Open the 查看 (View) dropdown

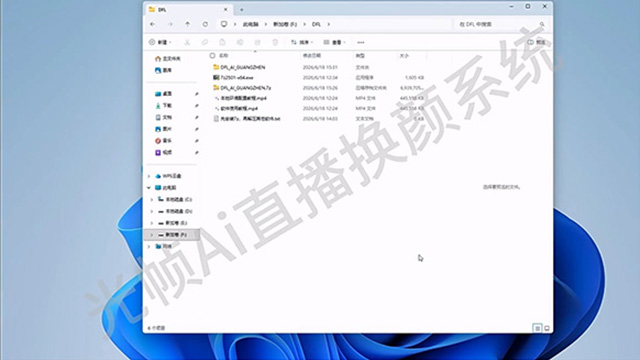[335, 42]
